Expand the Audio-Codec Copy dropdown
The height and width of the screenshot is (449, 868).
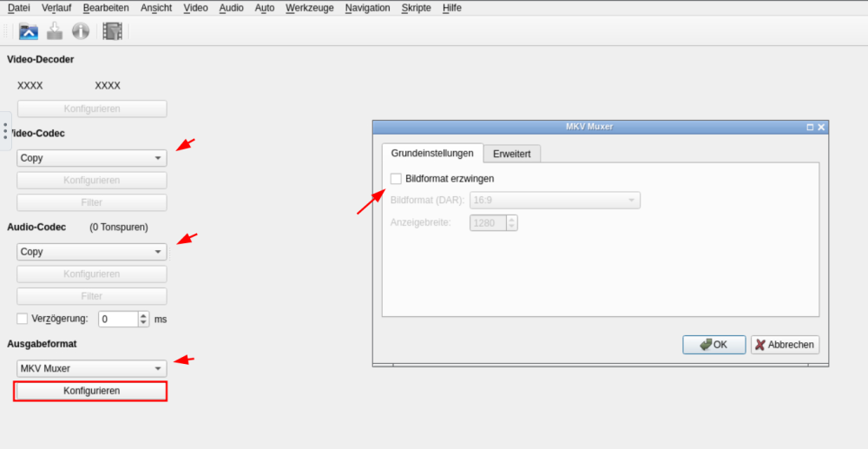pos(92,252)
